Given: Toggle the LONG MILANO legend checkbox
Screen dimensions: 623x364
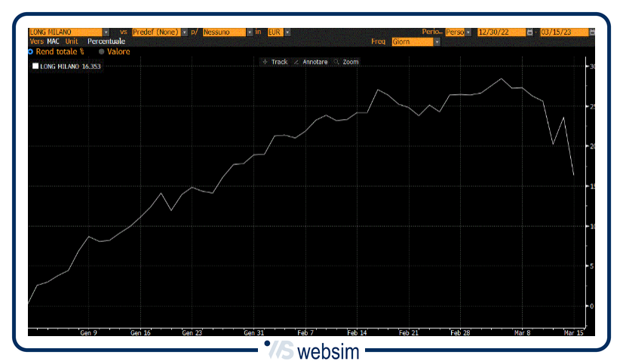Looking at the screenshot, I should coord(35,67).
